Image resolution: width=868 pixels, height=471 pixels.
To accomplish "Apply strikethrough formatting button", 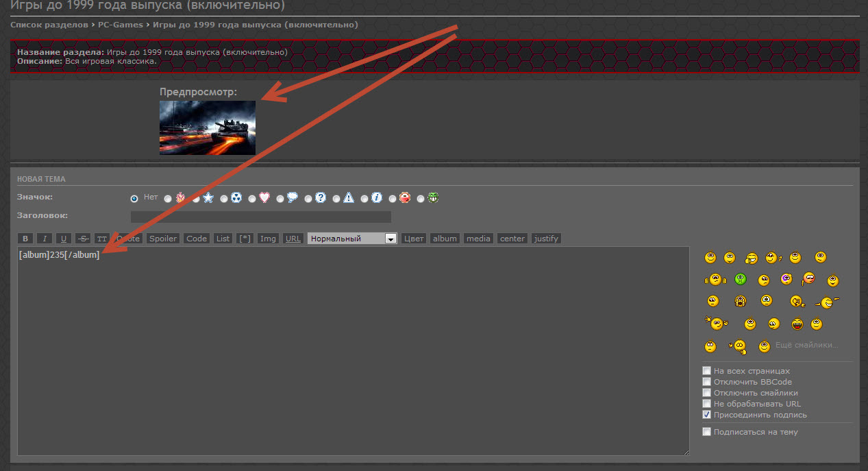I will tap(82, 239).
